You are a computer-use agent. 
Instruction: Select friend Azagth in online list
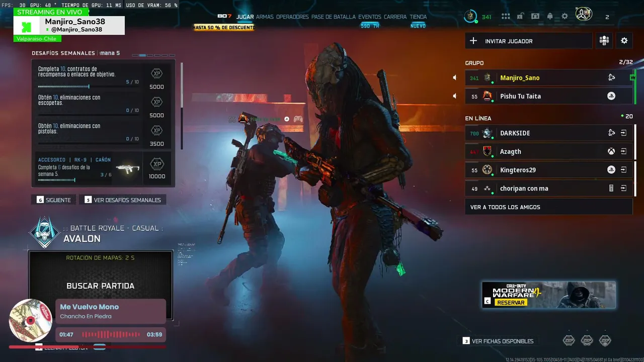point(548,151)
